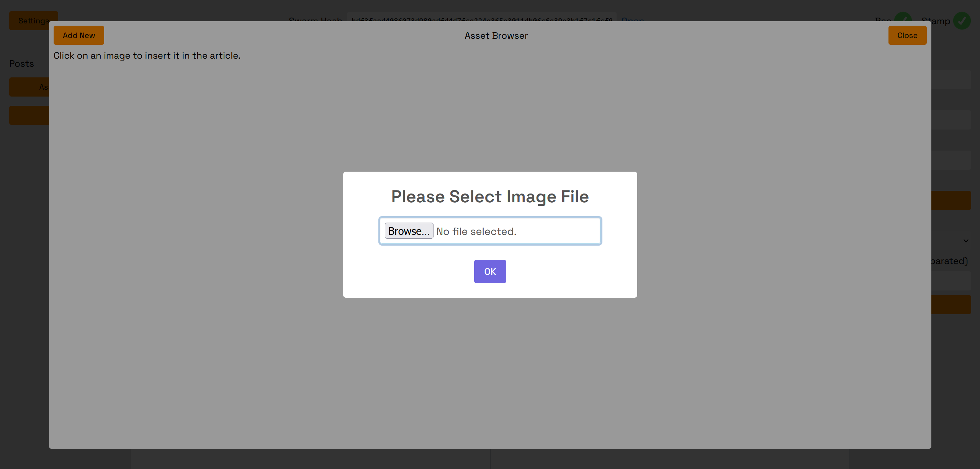Select the Swarm Hash text field
This screenshot has height=469, width=980.
pyautogui.click(x=481, y=18)
